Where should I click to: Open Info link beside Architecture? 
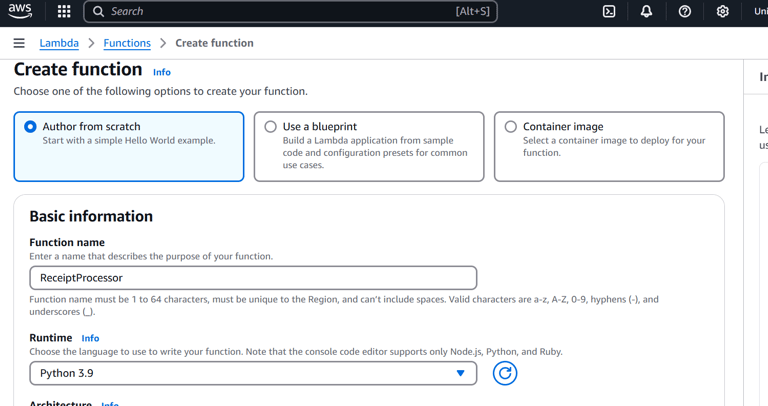(x=110, y=403)
